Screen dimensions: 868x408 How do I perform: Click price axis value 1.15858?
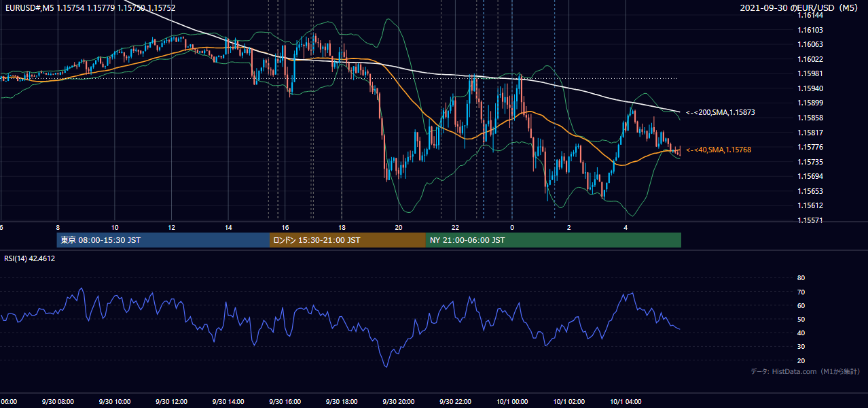point(810,118)
